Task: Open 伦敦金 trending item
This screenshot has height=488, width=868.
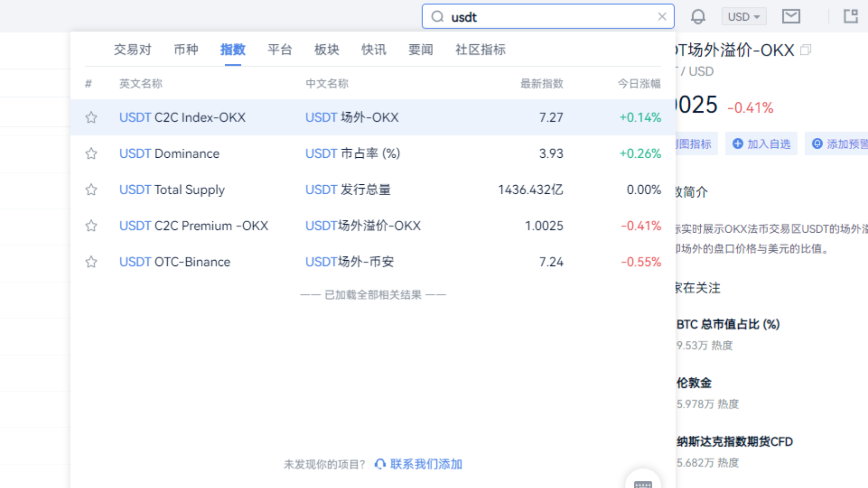Action: tap(694, 383)
